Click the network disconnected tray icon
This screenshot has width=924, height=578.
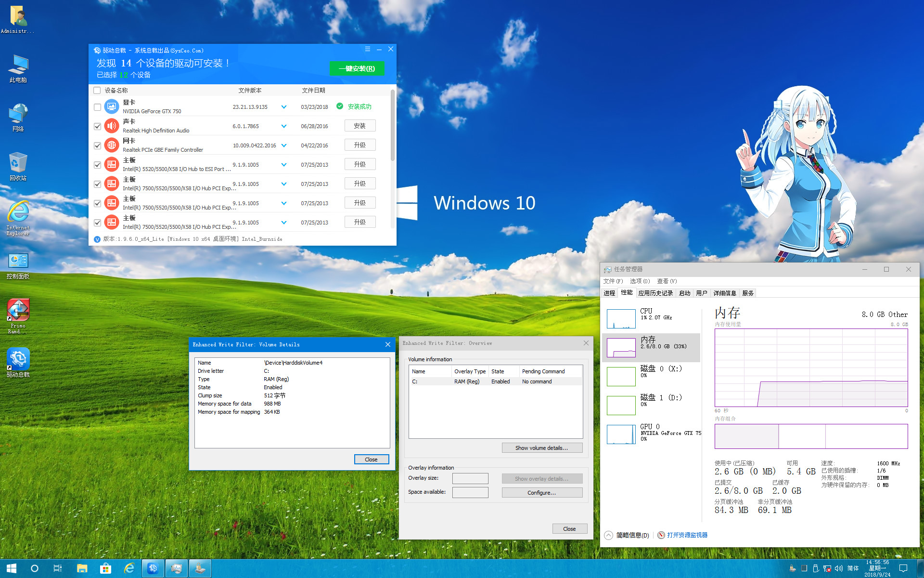pyautogui.click(x=827, y=568)
